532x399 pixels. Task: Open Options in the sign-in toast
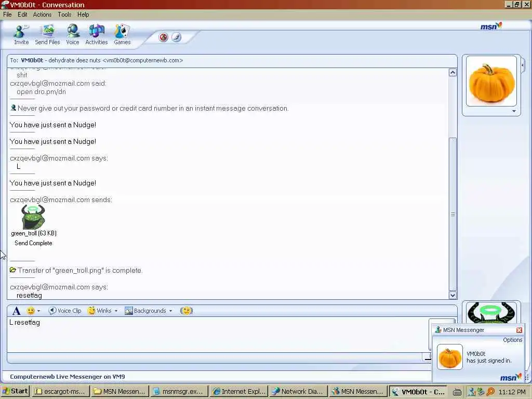512,340
